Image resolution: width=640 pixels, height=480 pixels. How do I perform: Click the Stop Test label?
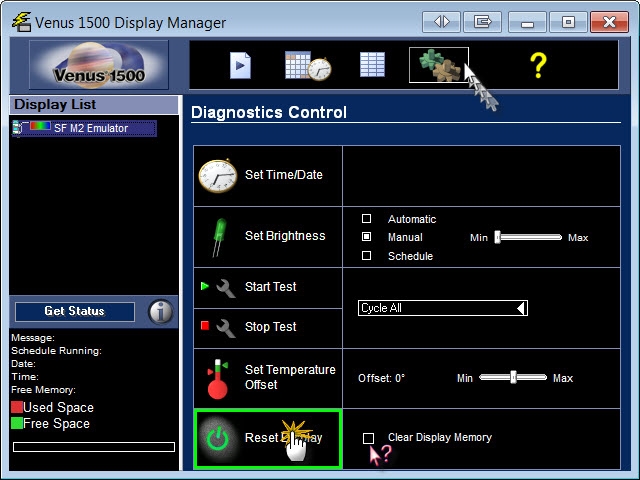pos(270,327)
